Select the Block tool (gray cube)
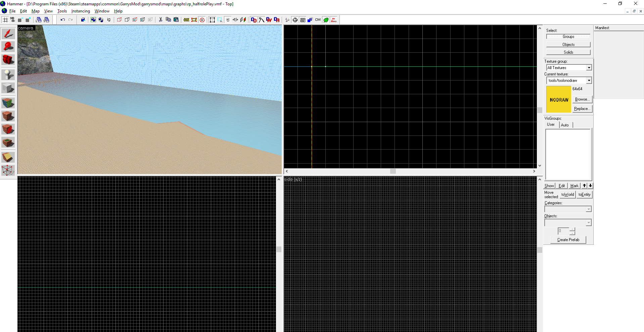Image resolution: width=644 pixels, height=332 pixels. coord(8,88)
